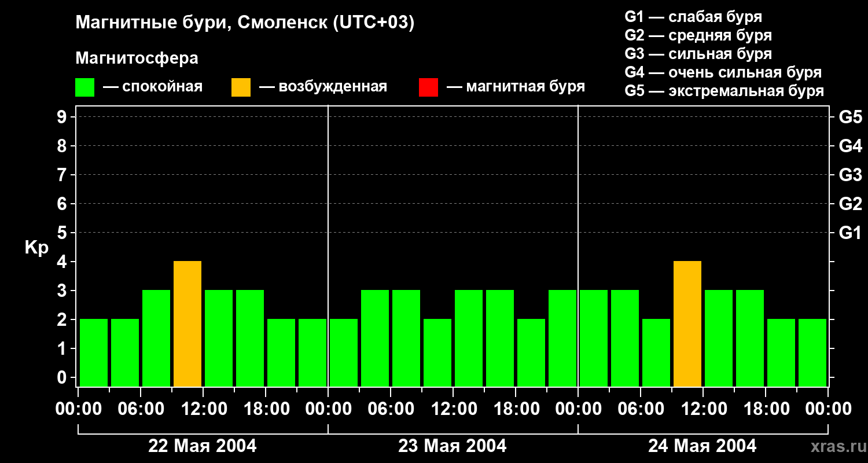Click the '— спокойная' legend label

click(x=153, y=87)
